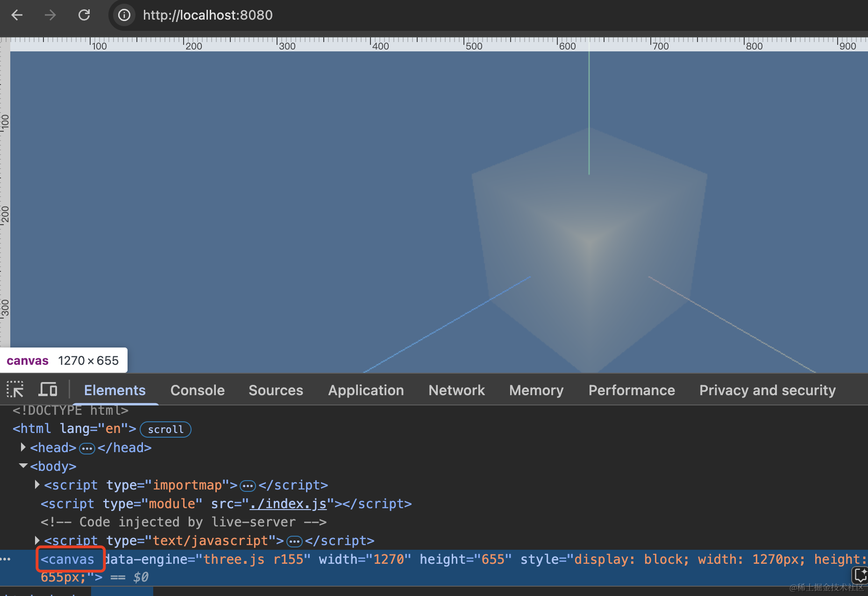Viewport: 868px width, 596px height.
Task: Toggle the device toolbar icon
Action: pos(48,390)
